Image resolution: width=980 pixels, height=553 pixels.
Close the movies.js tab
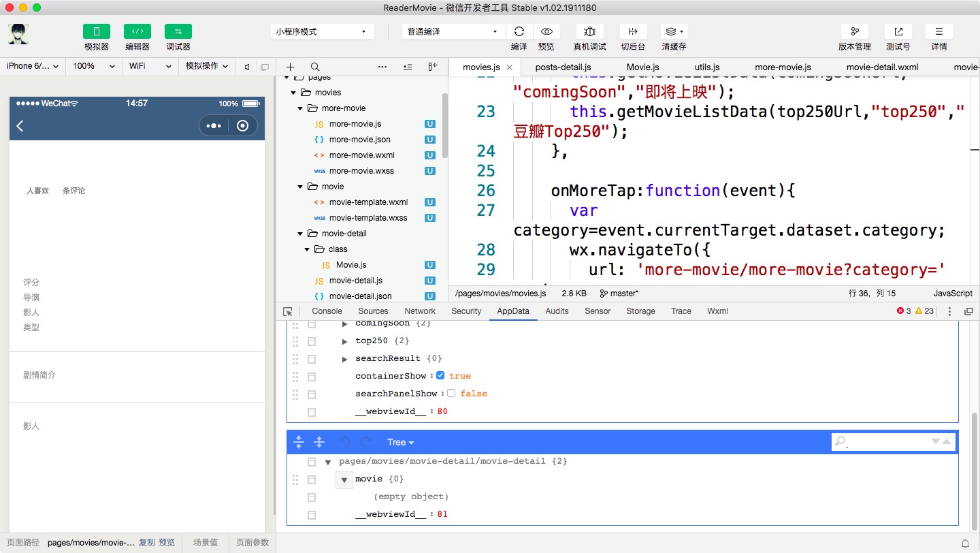pos(509,67)
